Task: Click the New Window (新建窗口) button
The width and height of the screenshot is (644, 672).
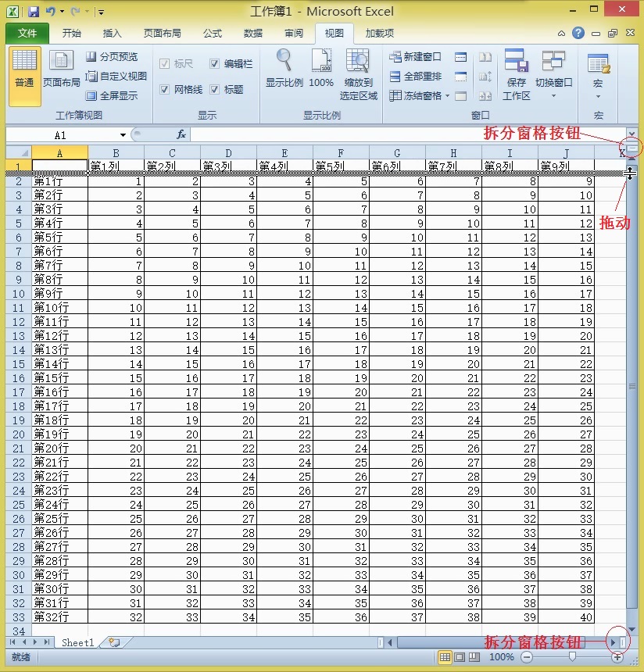Action: 415,56
